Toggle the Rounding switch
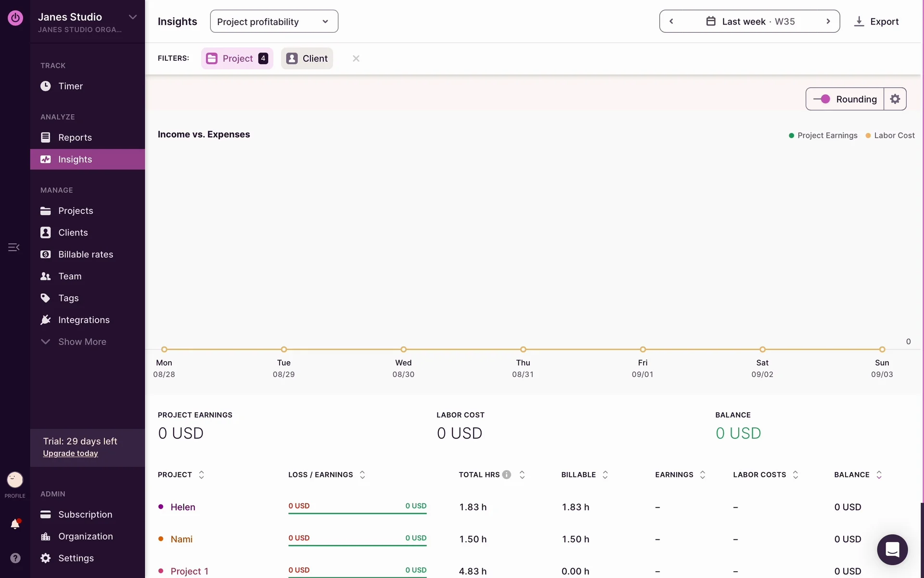Screen dimensions: 924x578 tap(822, 99)
